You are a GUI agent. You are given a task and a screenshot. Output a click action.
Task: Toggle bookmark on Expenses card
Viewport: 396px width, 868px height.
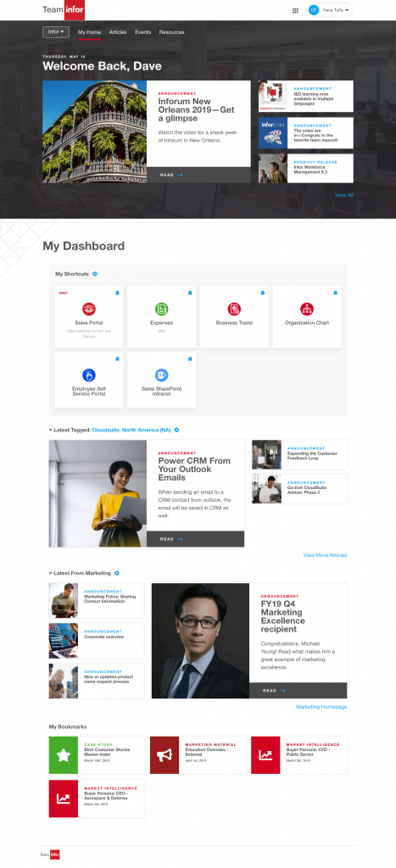tap(190, 292)
